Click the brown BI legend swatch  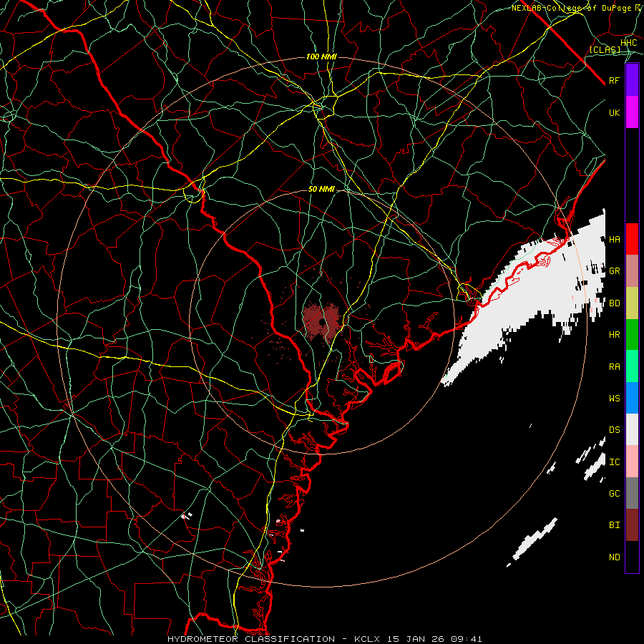[x=632, y=525]
